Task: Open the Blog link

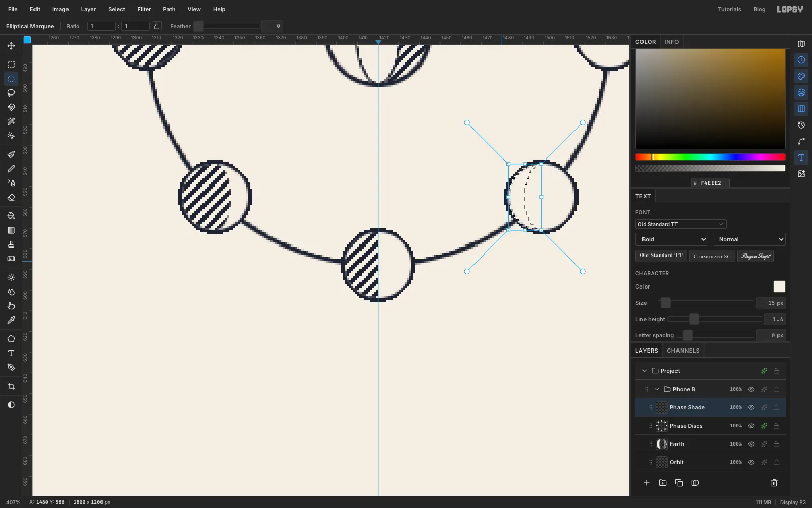Action: coord(759,9)
